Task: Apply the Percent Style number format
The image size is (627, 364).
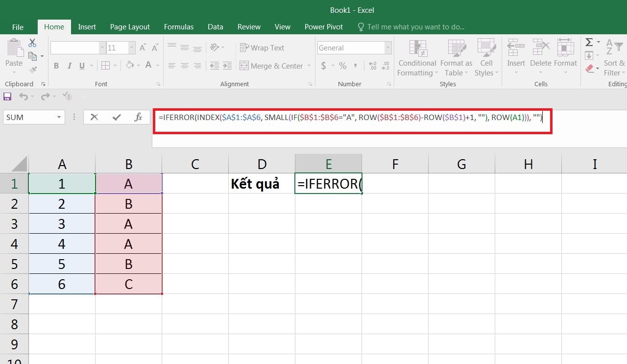Action: point(342,65)
